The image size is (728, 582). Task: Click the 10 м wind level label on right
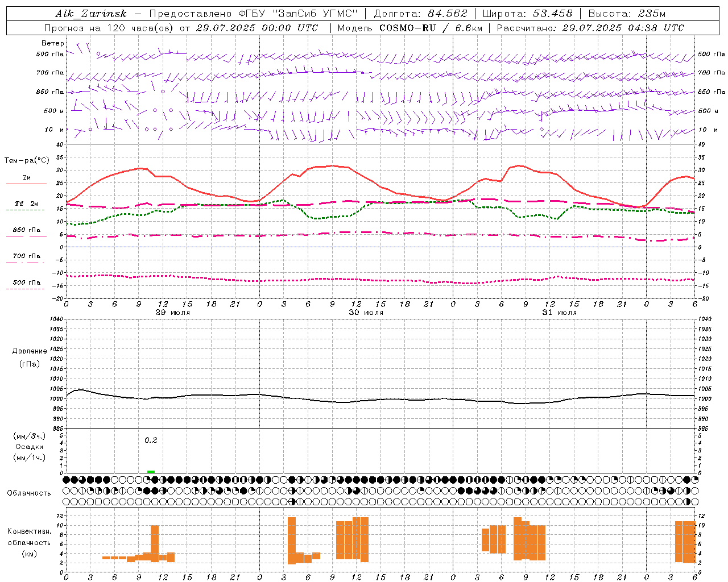coord(708,130)
